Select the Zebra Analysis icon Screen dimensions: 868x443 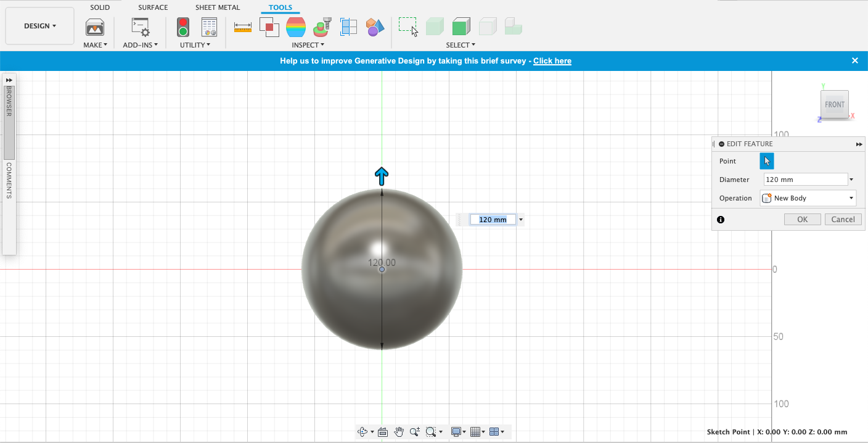(x=296, y=27)
